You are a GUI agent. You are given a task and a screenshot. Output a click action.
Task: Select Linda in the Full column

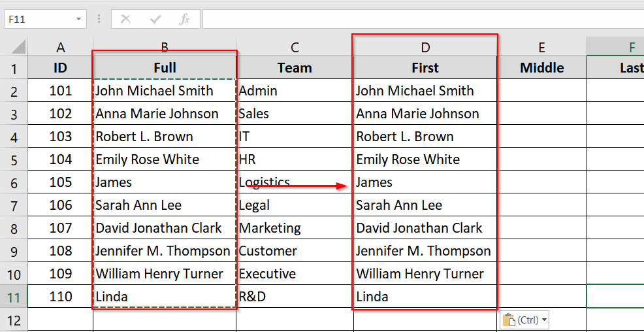(165, 297)
